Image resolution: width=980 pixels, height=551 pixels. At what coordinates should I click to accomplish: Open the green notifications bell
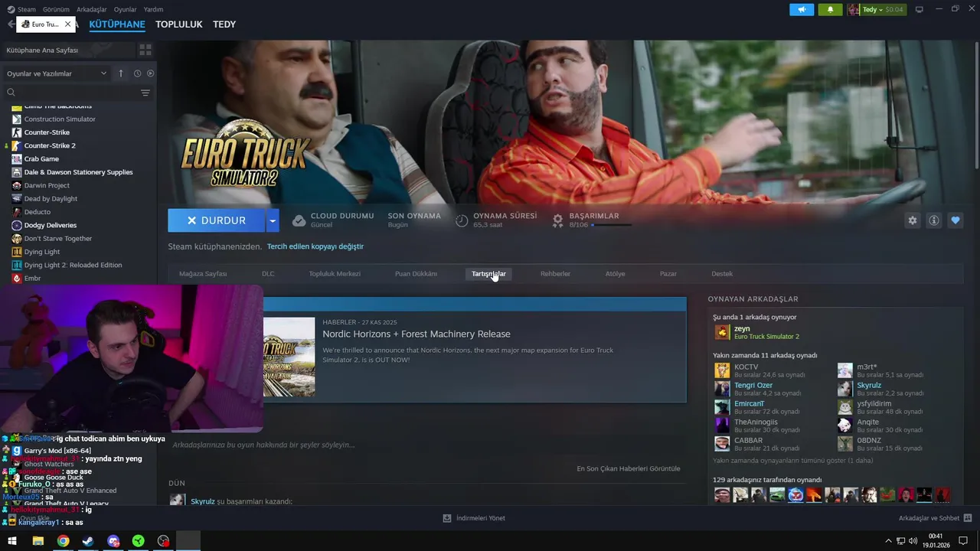tap(830, 10)
